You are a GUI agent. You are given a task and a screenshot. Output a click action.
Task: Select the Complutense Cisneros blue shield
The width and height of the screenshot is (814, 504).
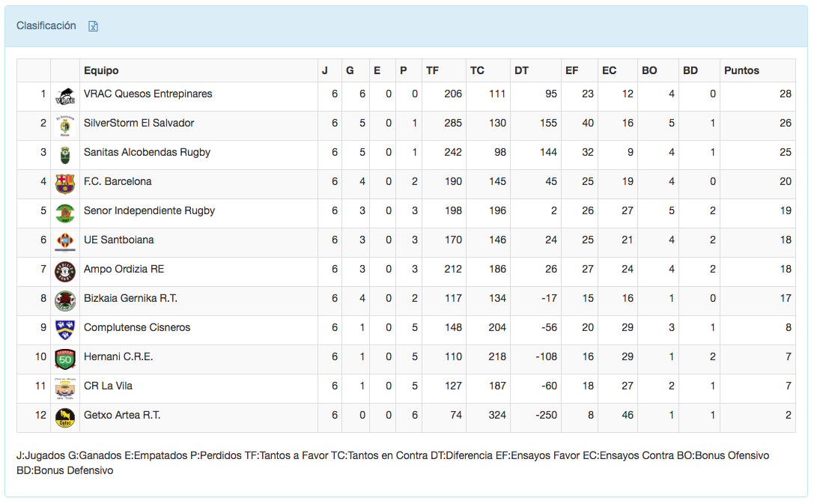(x=65, y=330)
